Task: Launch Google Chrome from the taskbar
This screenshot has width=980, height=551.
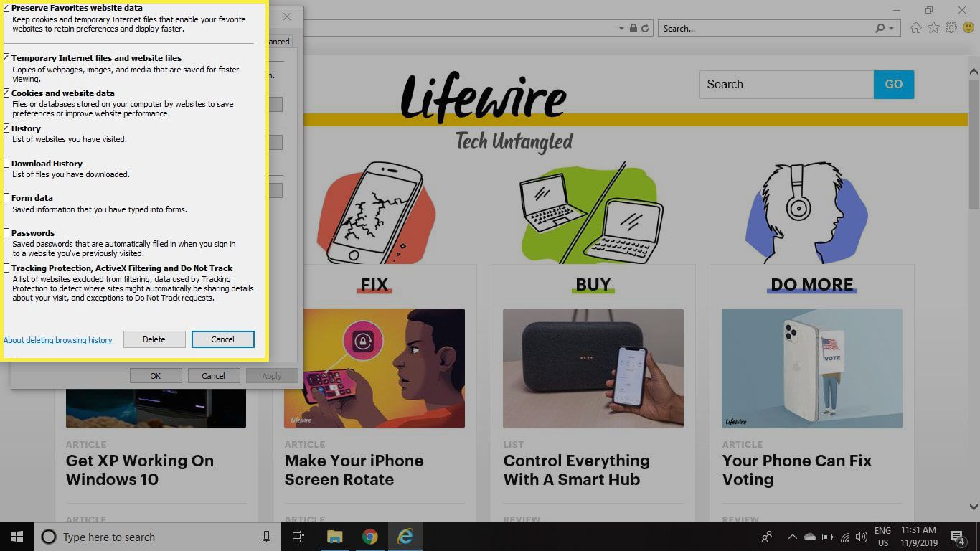Action: coord(370,537)
